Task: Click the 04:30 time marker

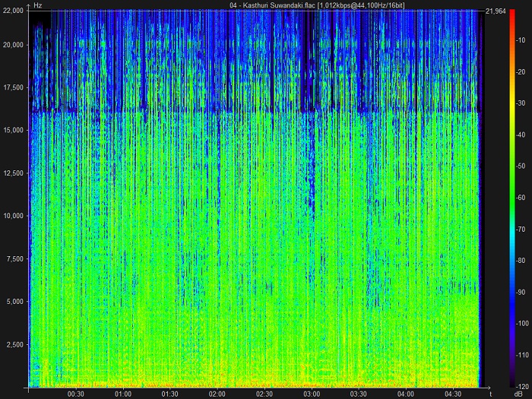Action: pos(453,394)
